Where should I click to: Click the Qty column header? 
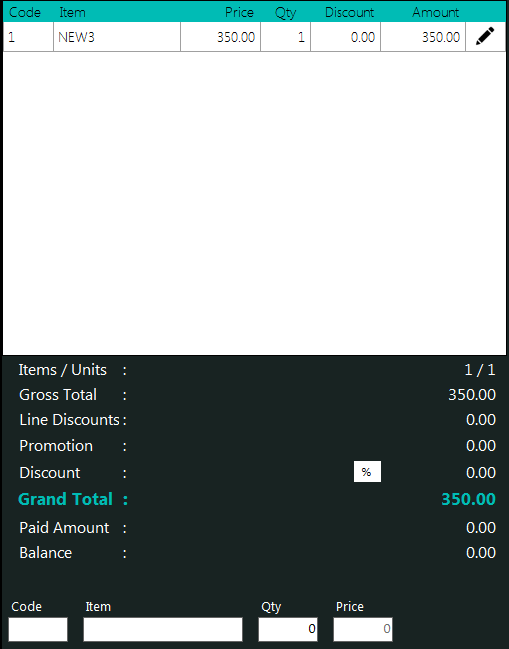286,13
